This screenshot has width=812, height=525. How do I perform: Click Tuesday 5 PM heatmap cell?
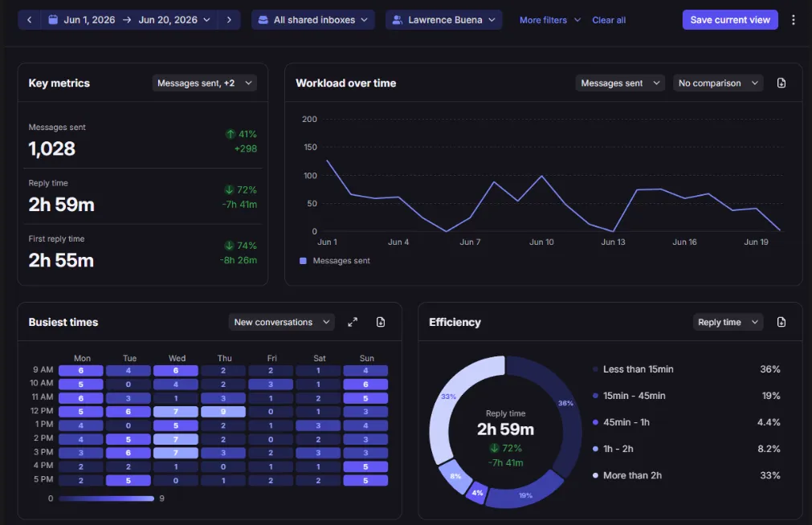click(129, 481)
